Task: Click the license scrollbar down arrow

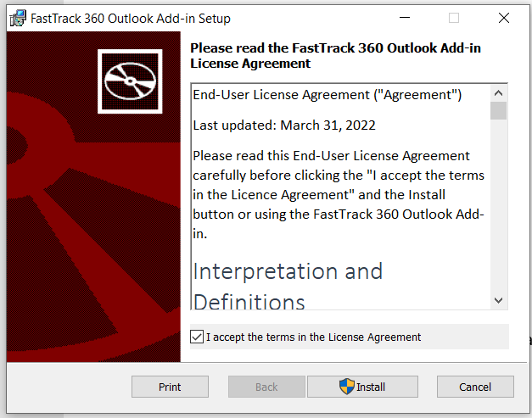Action: tap(498, 300)
